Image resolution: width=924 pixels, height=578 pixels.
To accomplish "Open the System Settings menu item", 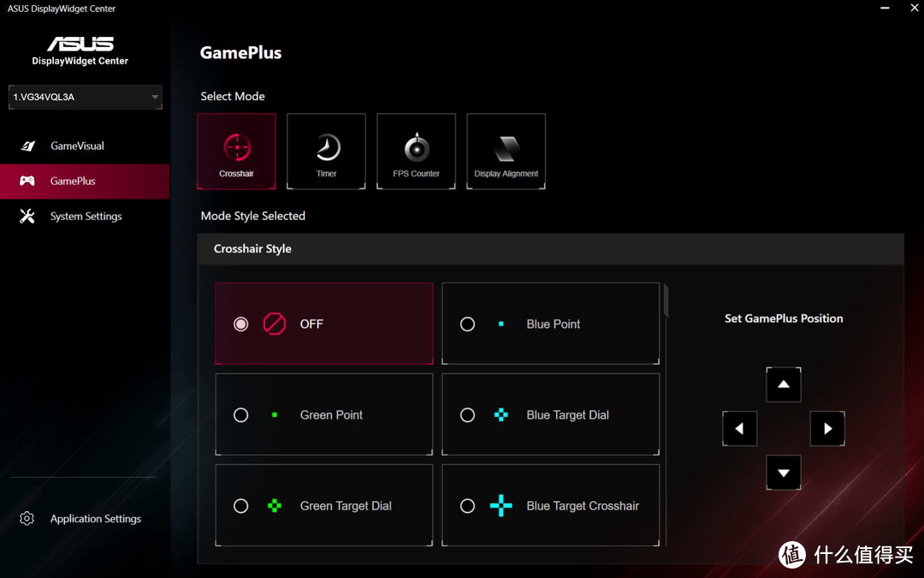I will (x=85, y=217).
